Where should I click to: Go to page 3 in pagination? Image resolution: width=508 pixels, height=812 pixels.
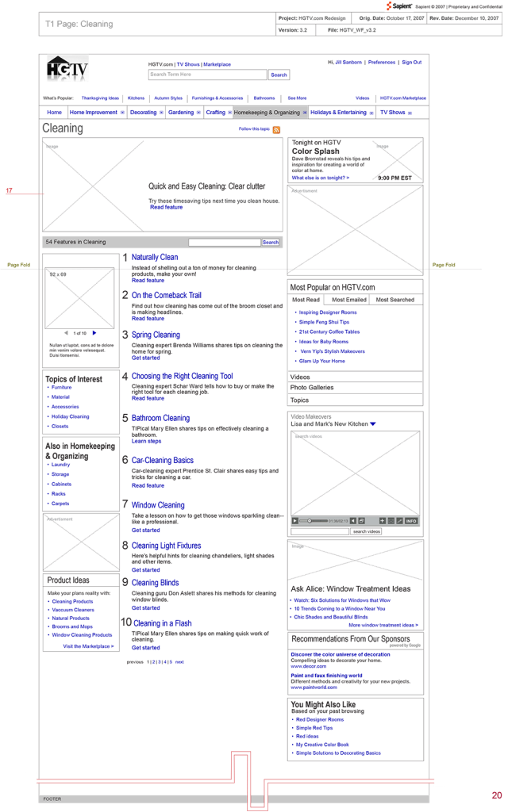(x=159, y=662)
